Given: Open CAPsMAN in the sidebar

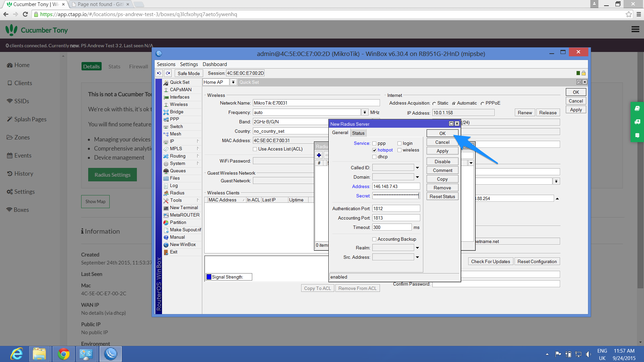Looking at the screenshot, I should (x=180, y=89).
